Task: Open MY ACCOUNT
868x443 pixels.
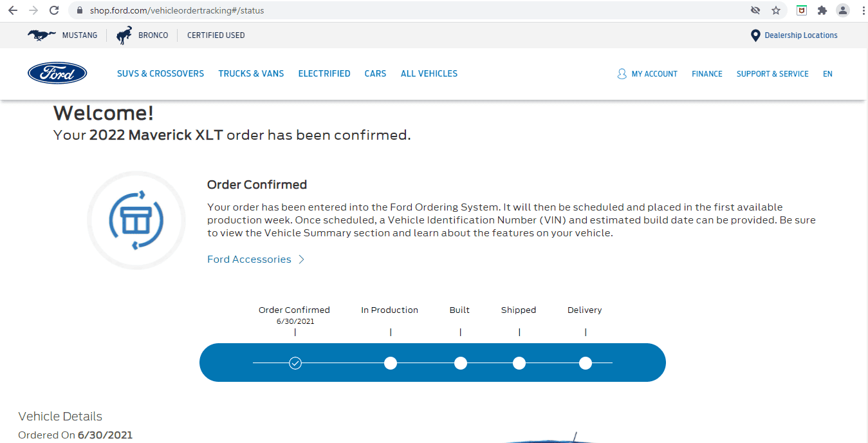Action: click(x=654, y=74)
